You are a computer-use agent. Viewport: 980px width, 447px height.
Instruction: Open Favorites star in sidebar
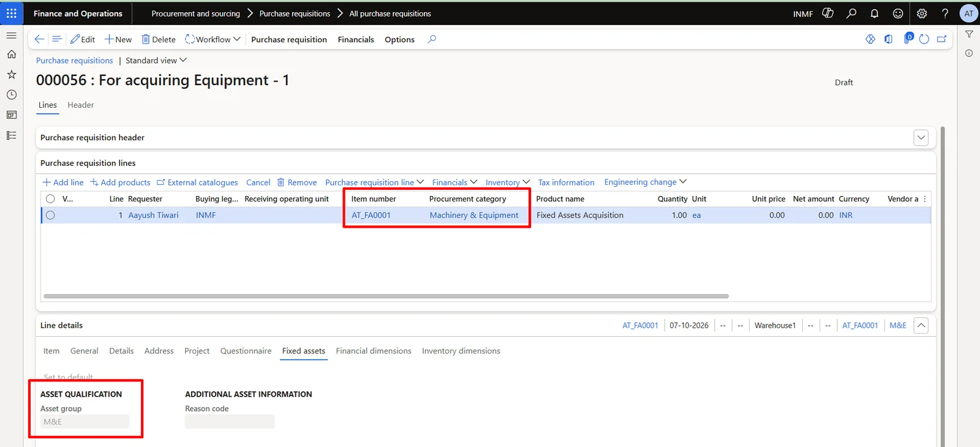pyautogui.click(x=11, y=75)
